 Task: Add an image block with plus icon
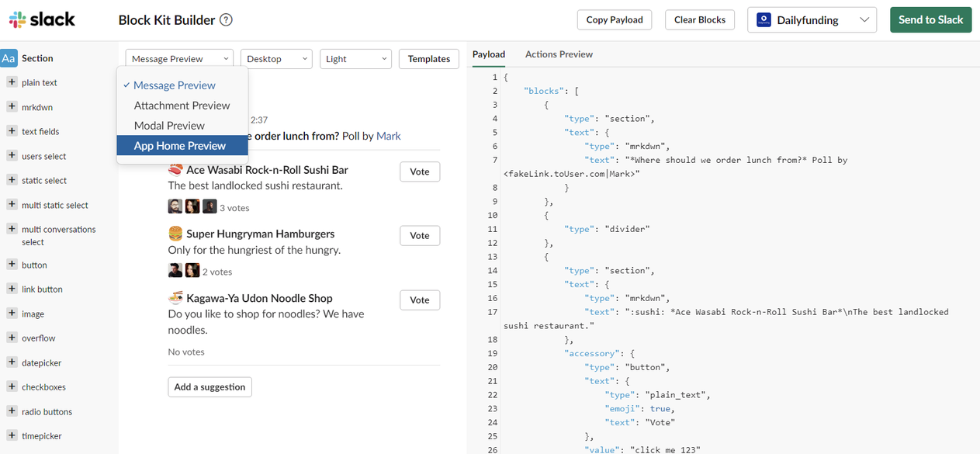pos(12,314)
